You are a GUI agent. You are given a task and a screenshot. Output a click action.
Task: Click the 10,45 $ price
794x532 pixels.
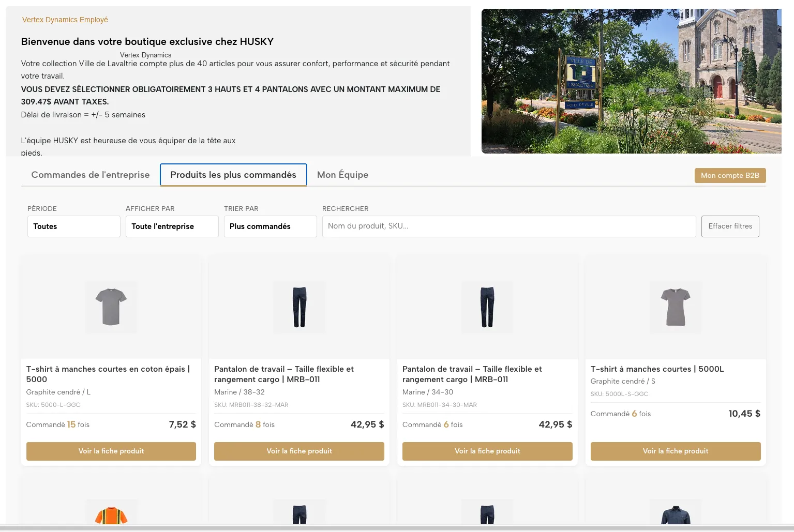tap(744, 414)
